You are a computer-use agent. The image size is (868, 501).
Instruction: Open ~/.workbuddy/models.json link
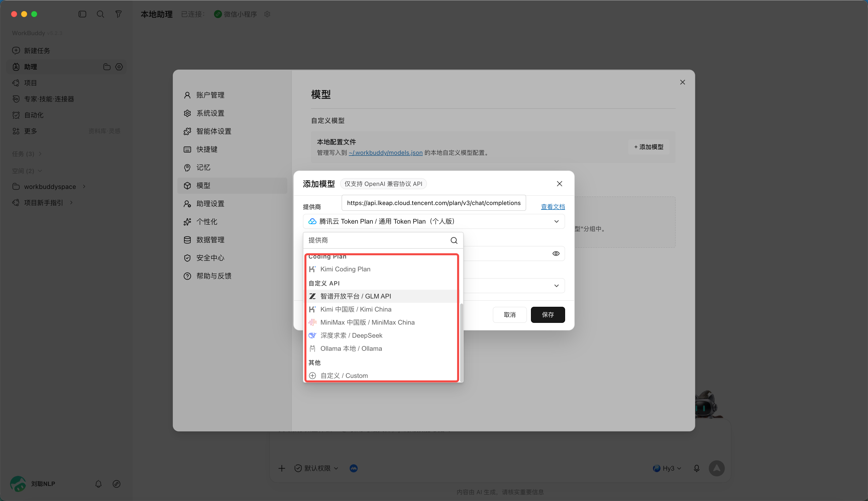click(386, 153)
